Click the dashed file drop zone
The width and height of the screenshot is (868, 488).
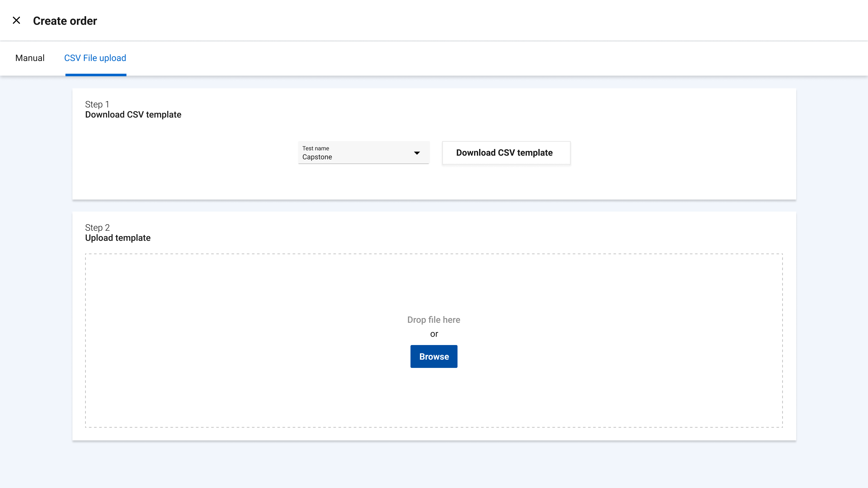(x=434, y=340)
